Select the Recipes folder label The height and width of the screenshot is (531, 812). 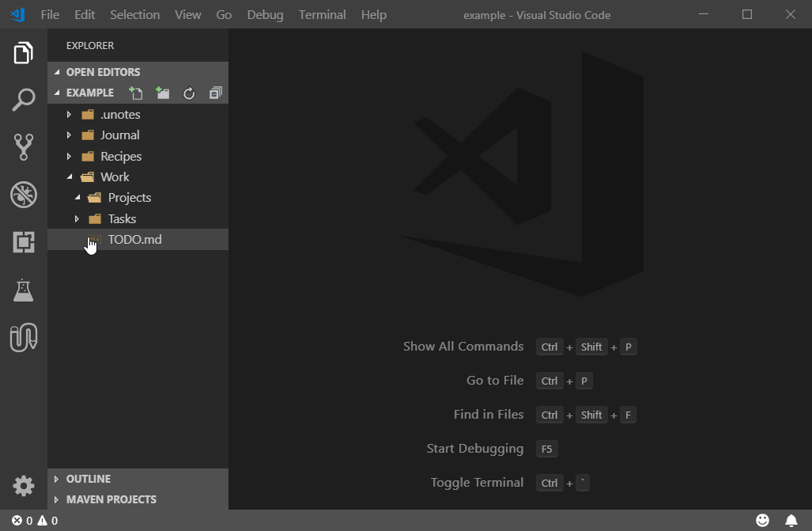121,156
